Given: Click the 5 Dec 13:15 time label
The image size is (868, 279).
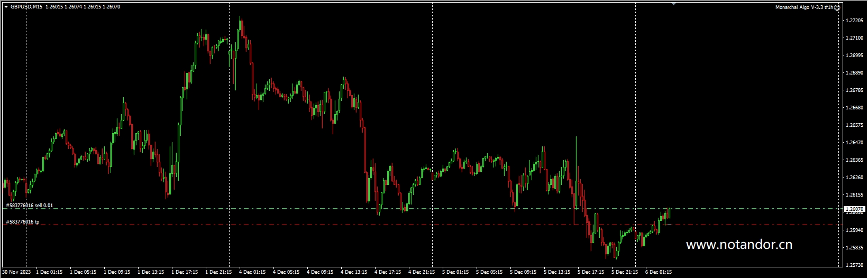Looking at the screenshot, I should click(557, 273).
